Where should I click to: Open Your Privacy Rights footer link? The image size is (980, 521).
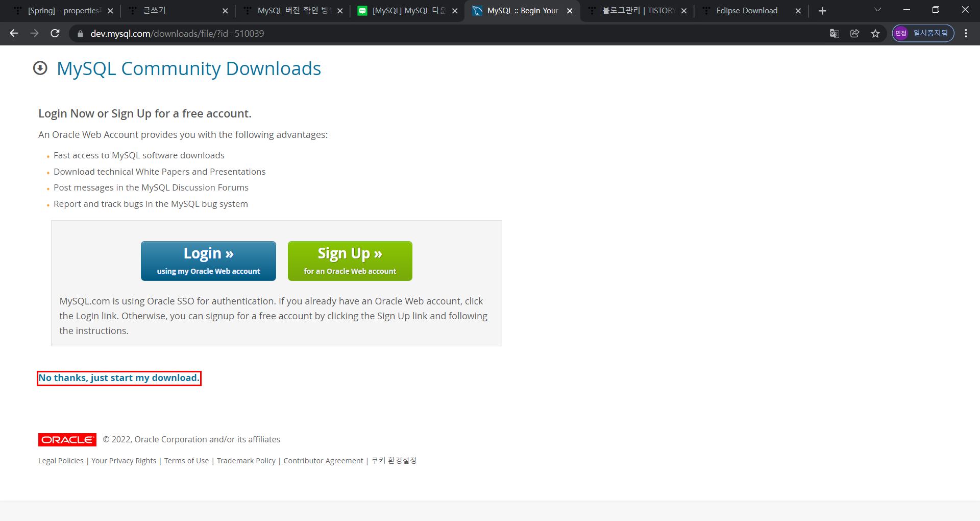click(x=124, y=461)
